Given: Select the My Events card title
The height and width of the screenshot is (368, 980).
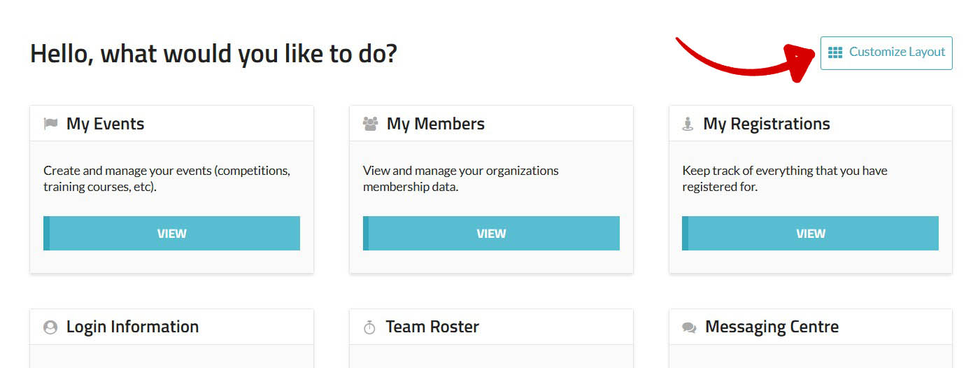Looking at the screenshot, I should pyautogui.click(x=105, y=124).
